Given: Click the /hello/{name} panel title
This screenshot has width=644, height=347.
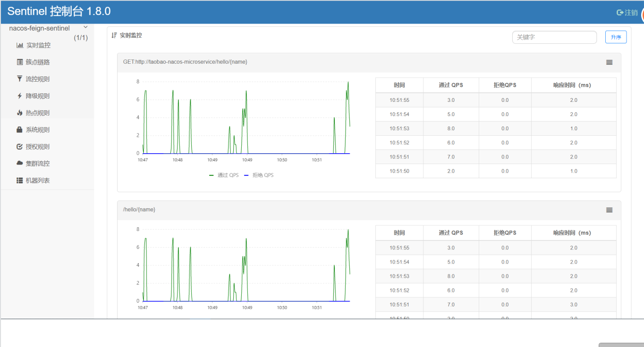Looking at the screenshot, I should coord(139,209).
